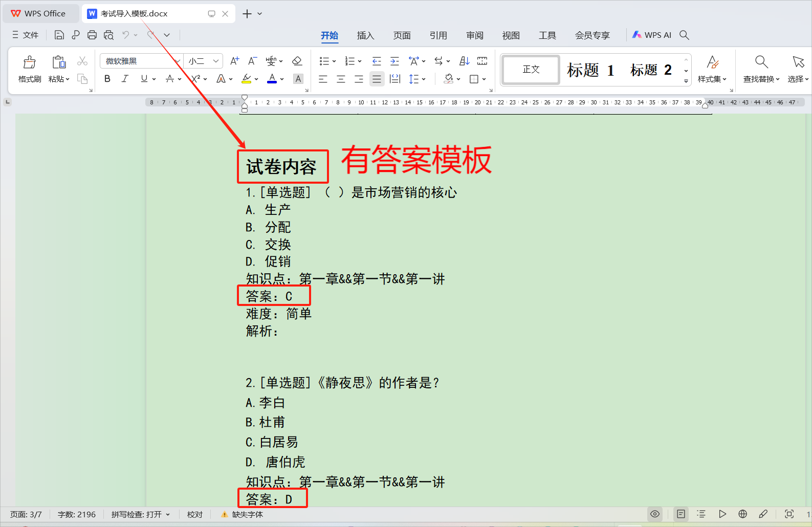Increase font size with the A+ icon
812x527 pixels.
[234, 61]
